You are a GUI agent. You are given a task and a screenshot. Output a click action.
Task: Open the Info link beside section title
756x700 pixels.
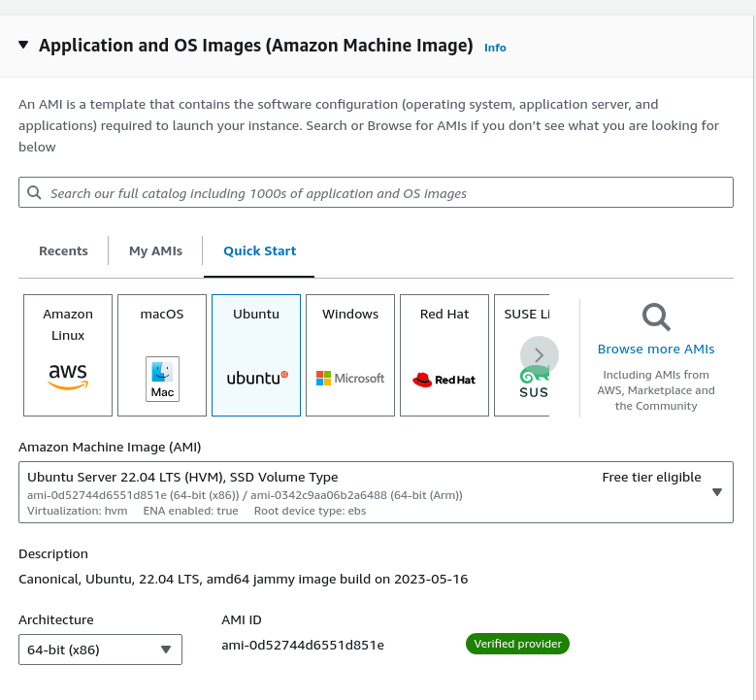(x=495, y=48)
